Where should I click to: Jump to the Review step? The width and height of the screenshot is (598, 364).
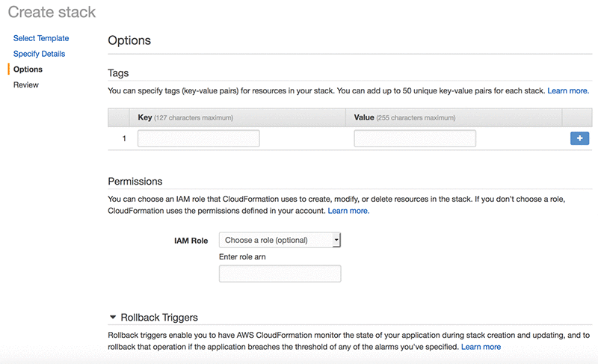coord(26,85)
